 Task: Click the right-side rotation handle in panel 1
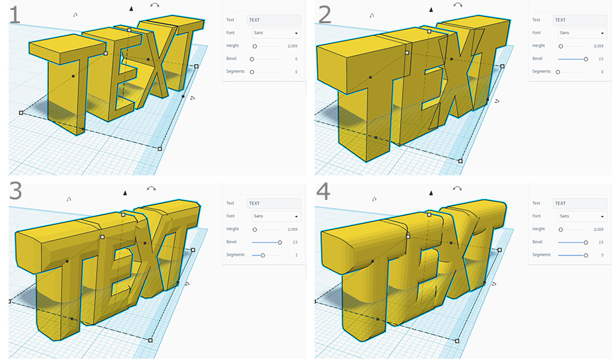[192, 97]
